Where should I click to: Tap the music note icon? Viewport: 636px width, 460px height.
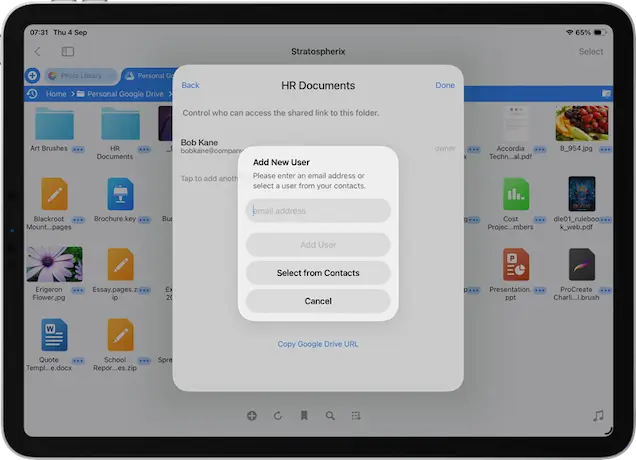pos(598,415)
